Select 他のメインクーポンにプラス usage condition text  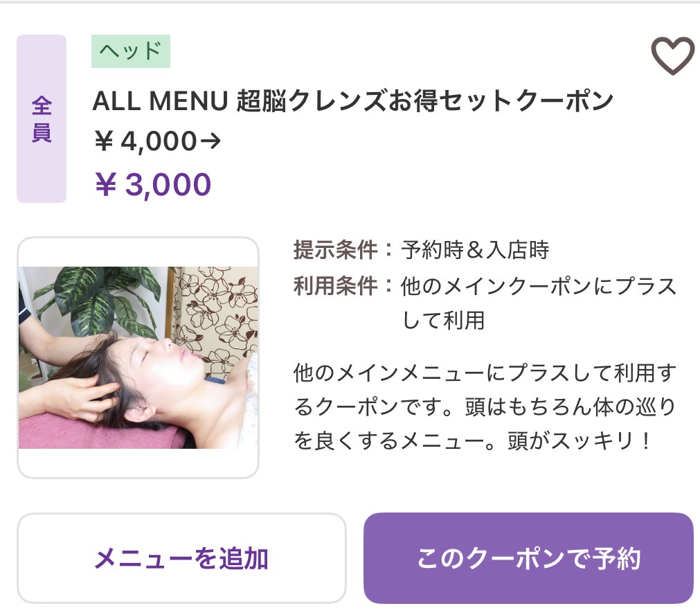(x=539, y=286)
